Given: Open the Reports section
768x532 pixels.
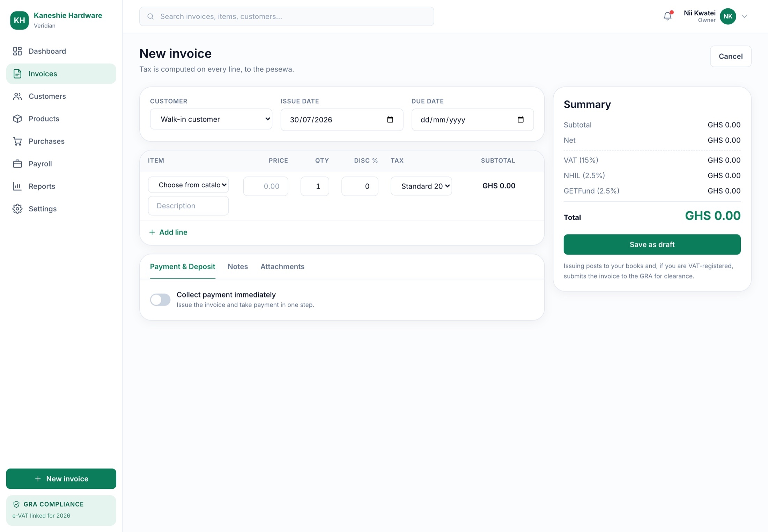Looking at the screenshot, I should point(61,186).
